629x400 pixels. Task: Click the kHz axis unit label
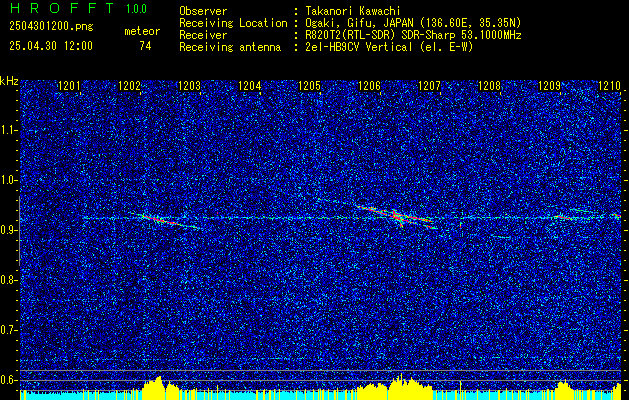[x=9, y=81]
